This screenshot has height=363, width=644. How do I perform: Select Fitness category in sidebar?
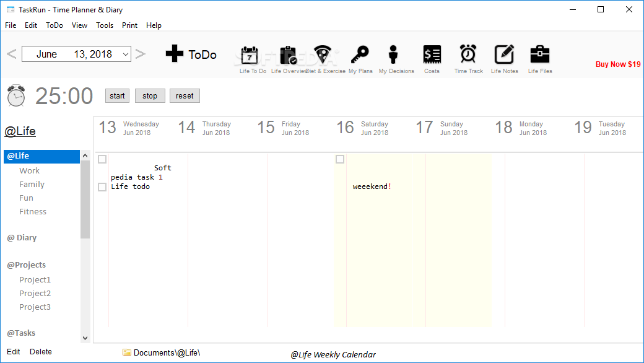click(x=33, y=211)
